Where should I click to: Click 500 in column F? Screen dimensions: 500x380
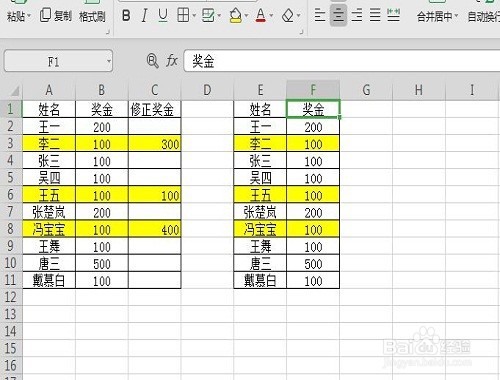pyautogui.click(x=313, y=263)
